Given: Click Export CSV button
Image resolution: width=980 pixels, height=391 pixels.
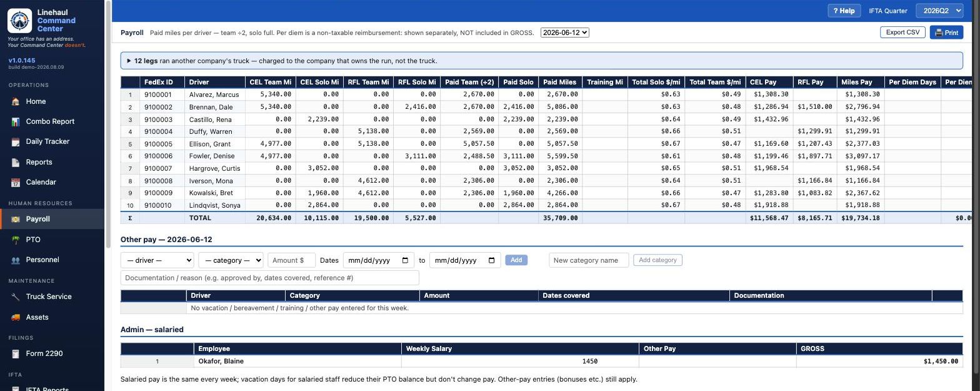Looking at the screenshot, I should coord(902,32).
